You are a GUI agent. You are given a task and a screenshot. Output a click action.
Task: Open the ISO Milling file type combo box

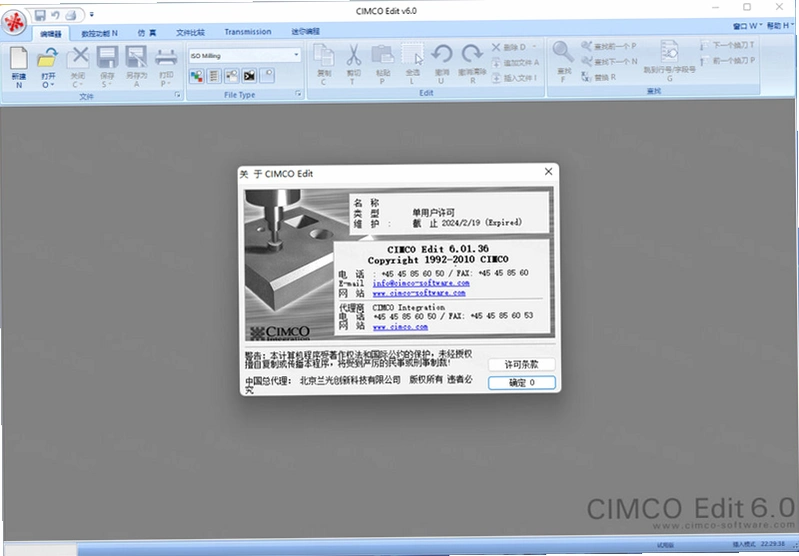coord(245,56)
